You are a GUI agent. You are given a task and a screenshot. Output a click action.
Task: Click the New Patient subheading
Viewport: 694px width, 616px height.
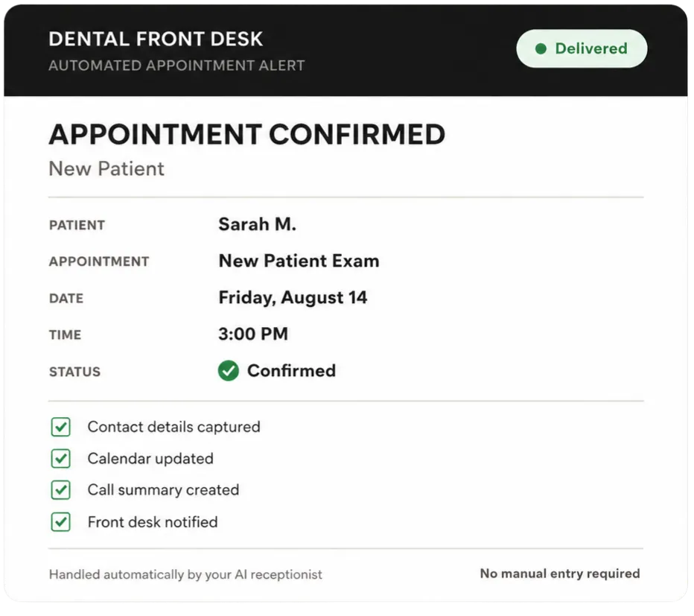106,169
